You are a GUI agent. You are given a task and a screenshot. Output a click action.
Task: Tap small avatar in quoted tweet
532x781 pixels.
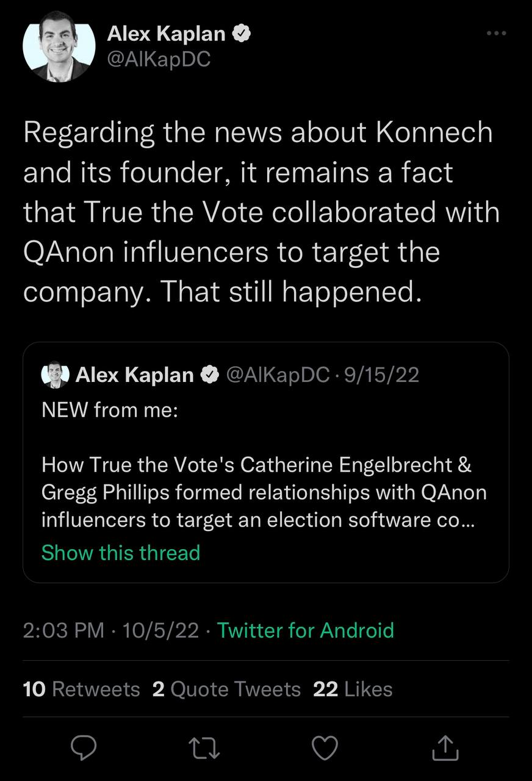(55, 374)
